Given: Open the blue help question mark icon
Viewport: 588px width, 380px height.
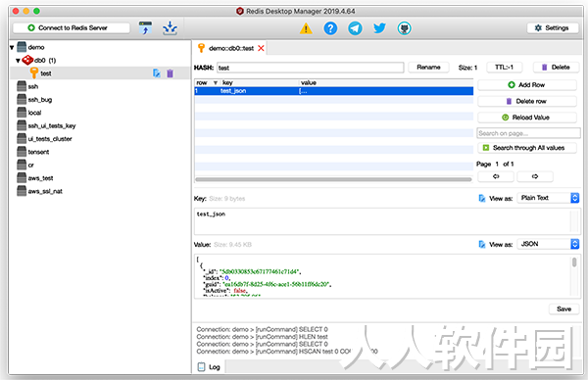Looking at the screenshot, I should (330, 28).
